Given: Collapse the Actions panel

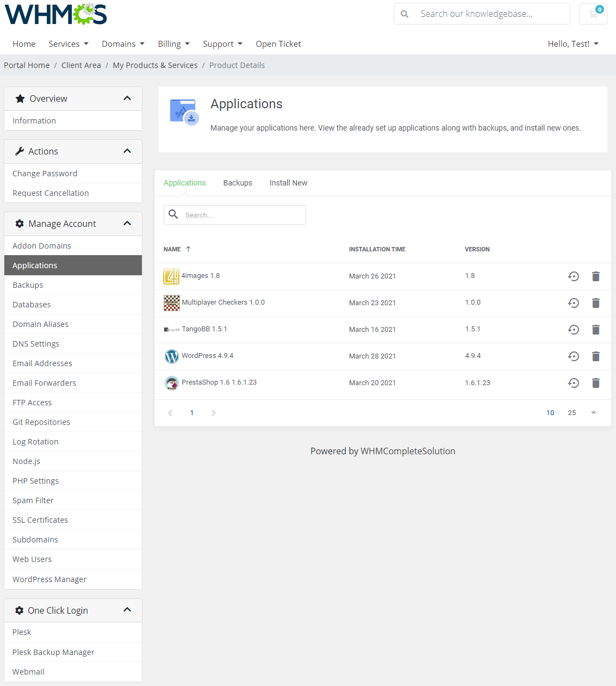Looking at the screenshot, I should click(x=127, y=151).
